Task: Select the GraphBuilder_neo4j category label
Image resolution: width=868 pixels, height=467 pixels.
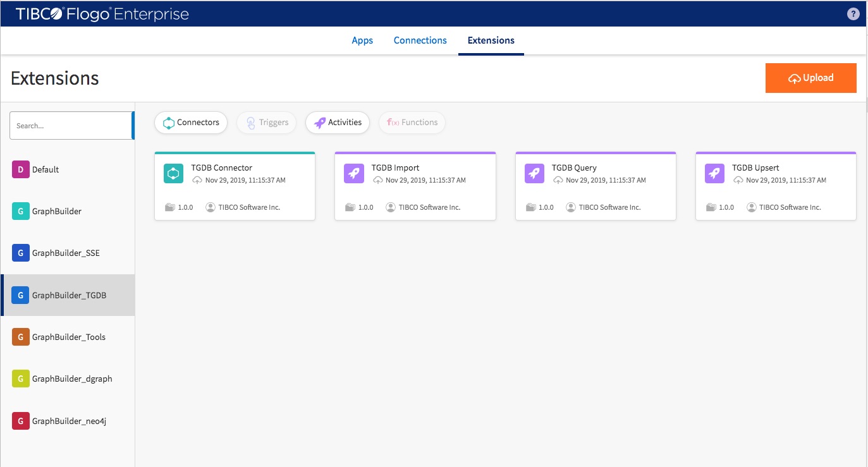Action: 69,421
